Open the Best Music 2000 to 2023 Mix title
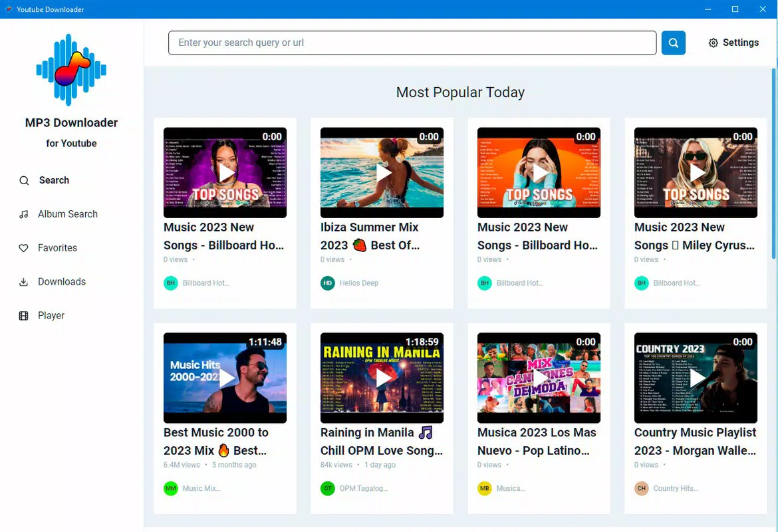Viewport: 778px width, 532px height. (x=216, y=442)
